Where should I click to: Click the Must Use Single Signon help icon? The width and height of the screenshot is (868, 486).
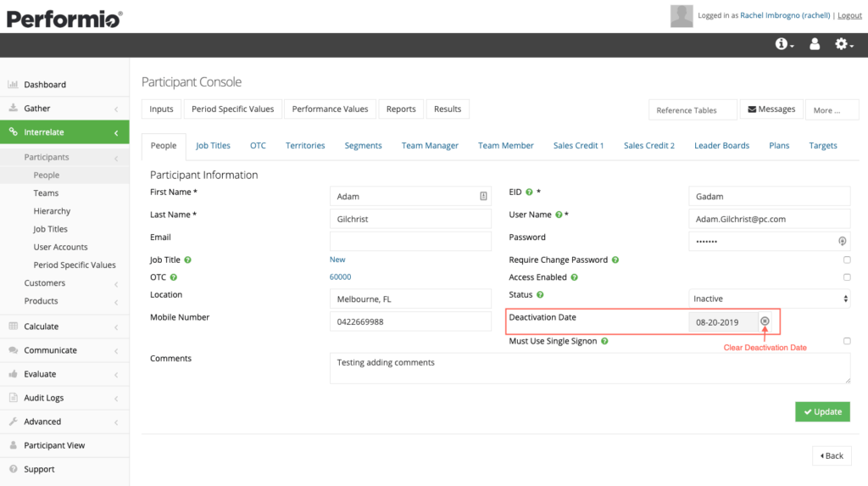click(x=604, y=341)
